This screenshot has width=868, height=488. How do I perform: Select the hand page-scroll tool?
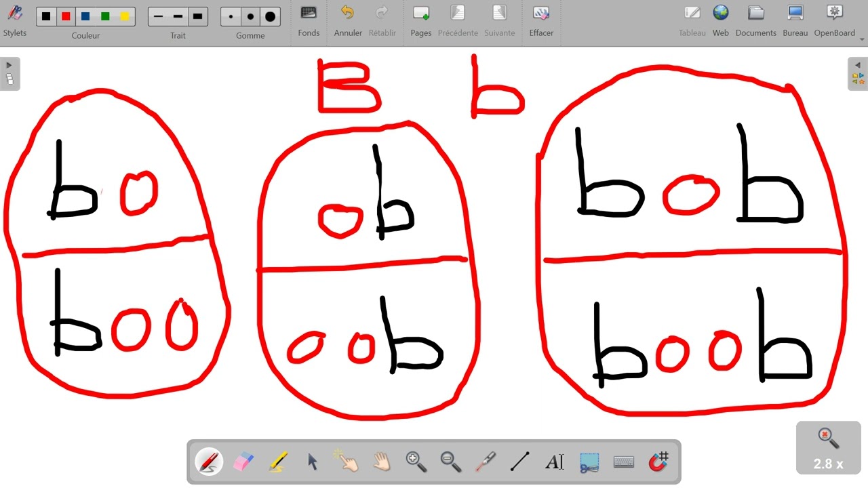(x=382, y=462)
